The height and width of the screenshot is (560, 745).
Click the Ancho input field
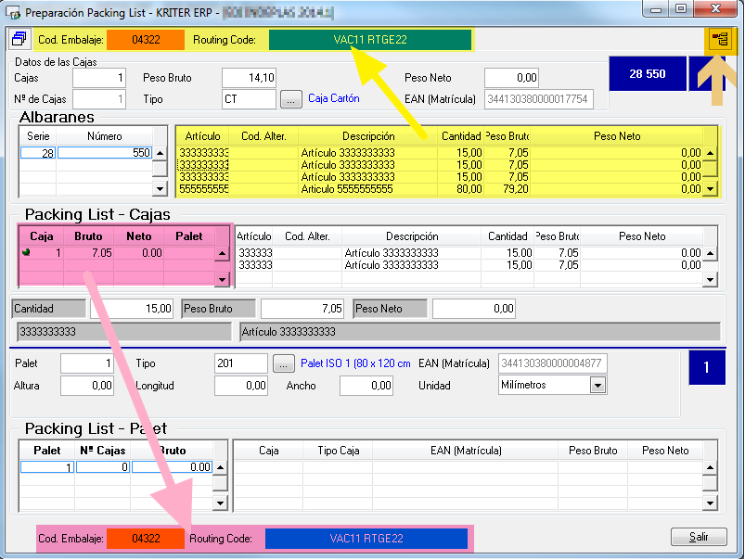click(366, 385)
